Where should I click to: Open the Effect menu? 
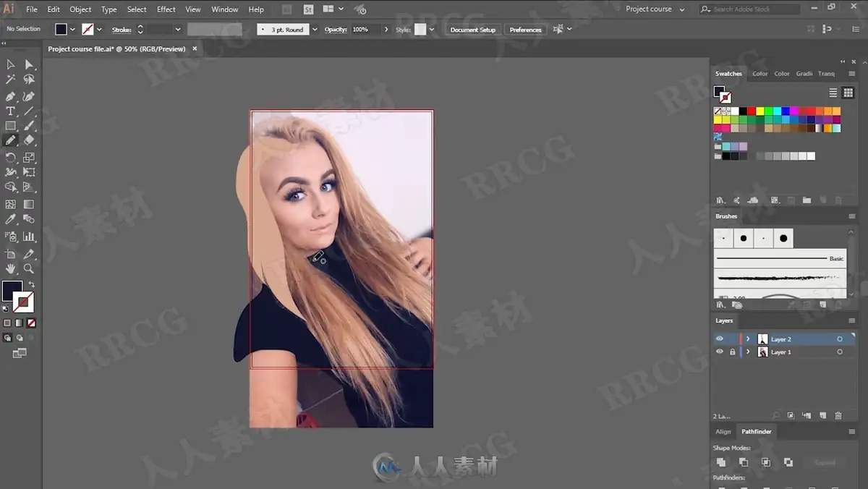(x=166, y=9)
